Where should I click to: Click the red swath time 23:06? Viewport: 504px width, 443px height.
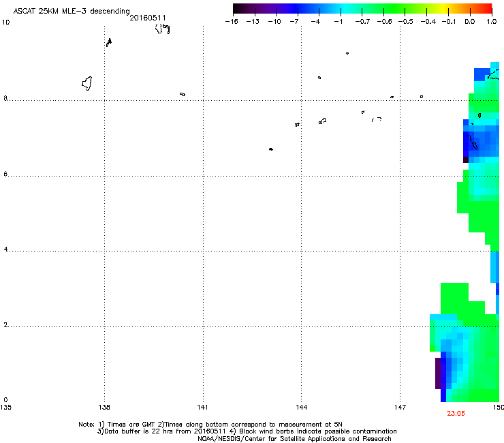(456, 414)
